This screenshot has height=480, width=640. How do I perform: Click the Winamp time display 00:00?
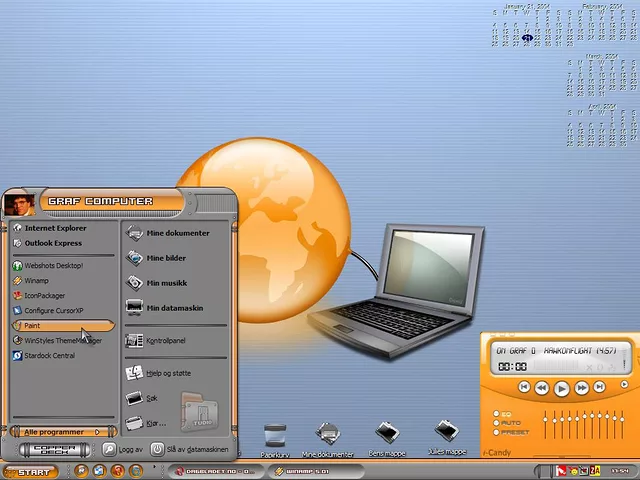tap(512, 367)
